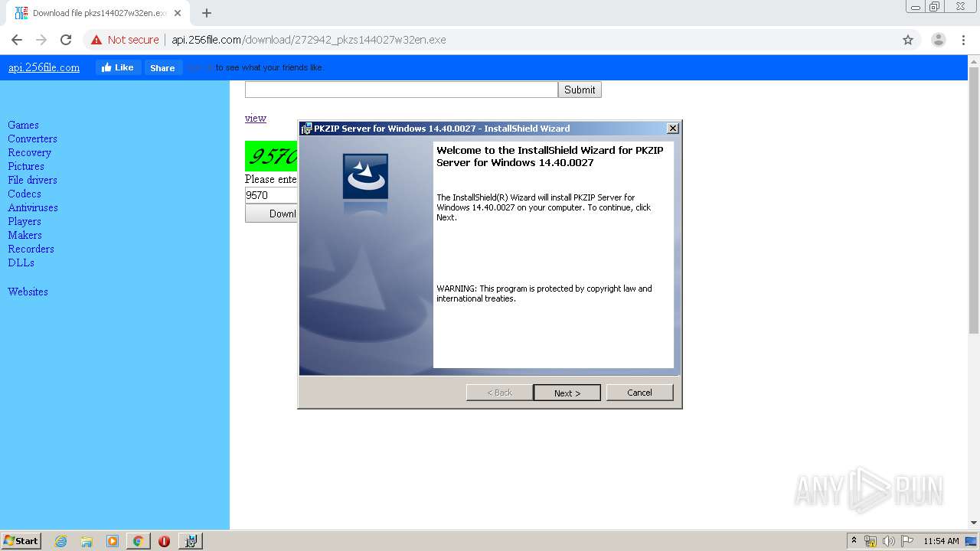Switch to the installer taskbar icon
Viewport: 980px width, 551px height.
click(191, 541)
